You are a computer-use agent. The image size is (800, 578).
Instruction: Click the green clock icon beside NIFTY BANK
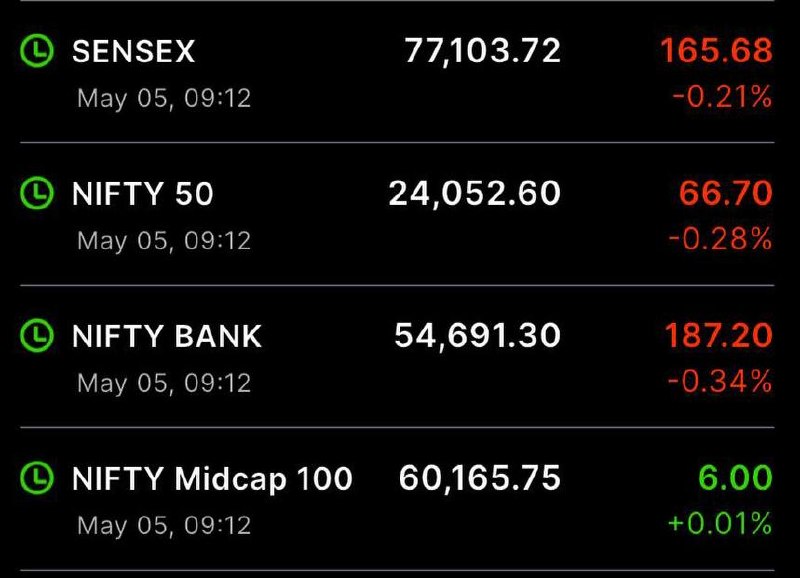pyautogui.click(x=37, y=336)
